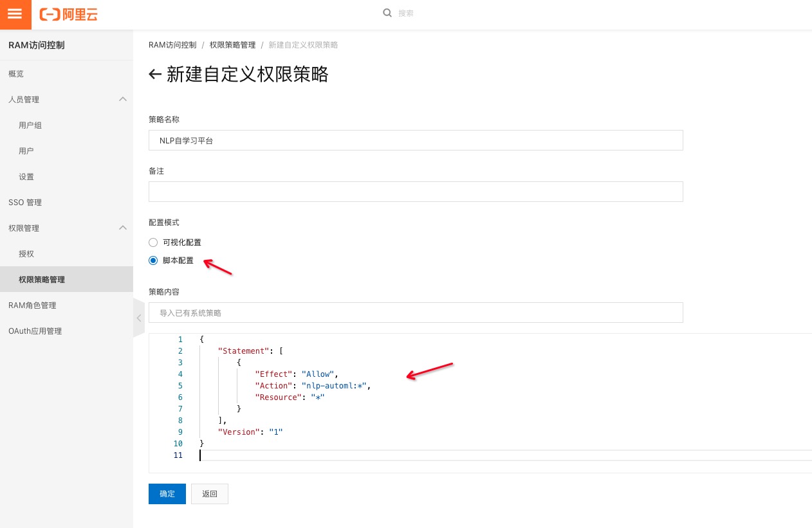Click the 策略名称 input field
Screen dimensions: 812x528
coord(416,140)
